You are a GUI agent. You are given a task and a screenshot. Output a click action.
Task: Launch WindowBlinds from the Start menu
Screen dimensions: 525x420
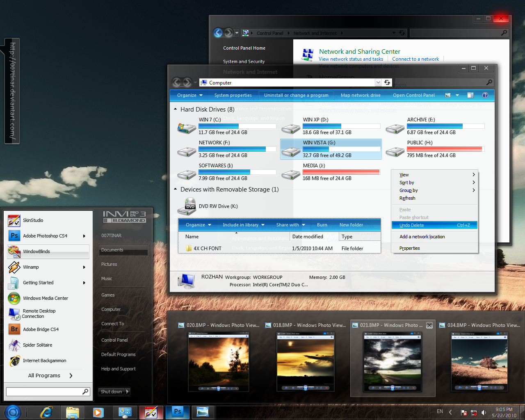pos(48,251)
